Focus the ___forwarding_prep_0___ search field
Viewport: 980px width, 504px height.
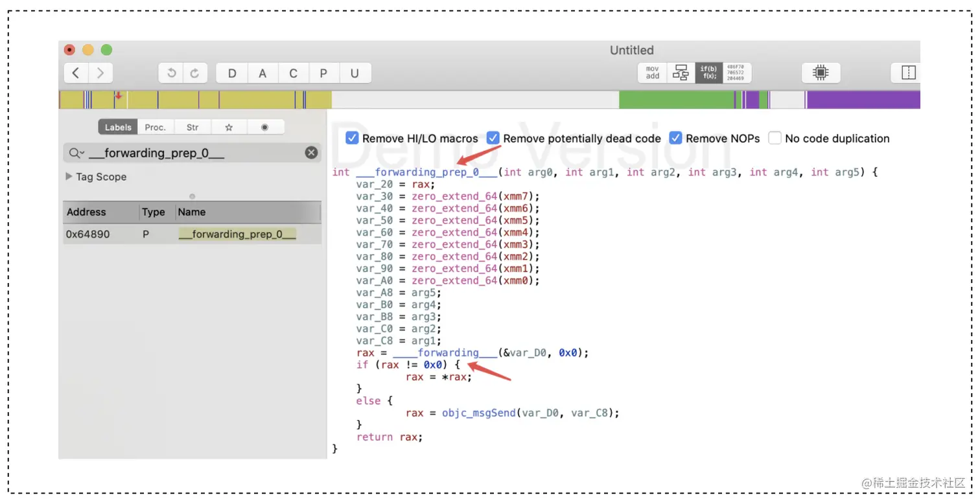(192, 153)
